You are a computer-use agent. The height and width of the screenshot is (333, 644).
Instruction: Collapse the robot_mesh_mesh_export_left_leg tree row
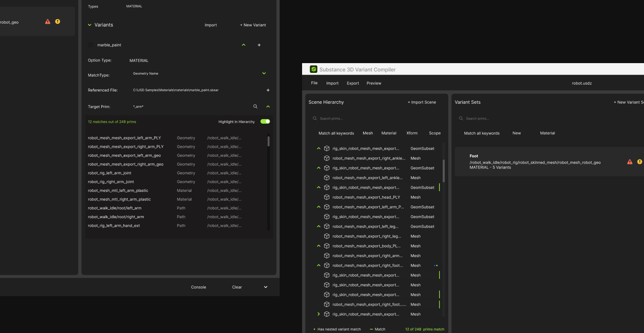point(319,226)
